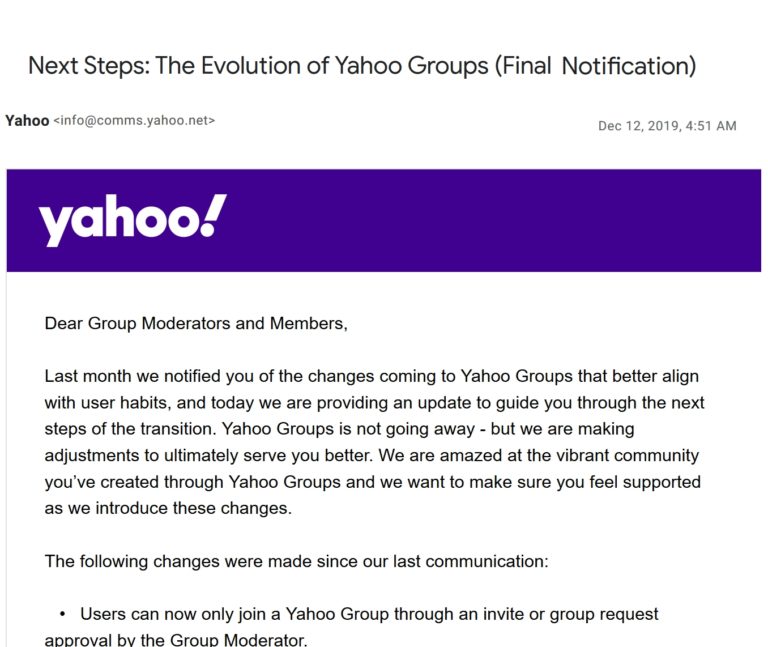This screenshot has width=768, height=647.
Task: Click the line starting 'with user habits'
Action: tap(374, 403)
